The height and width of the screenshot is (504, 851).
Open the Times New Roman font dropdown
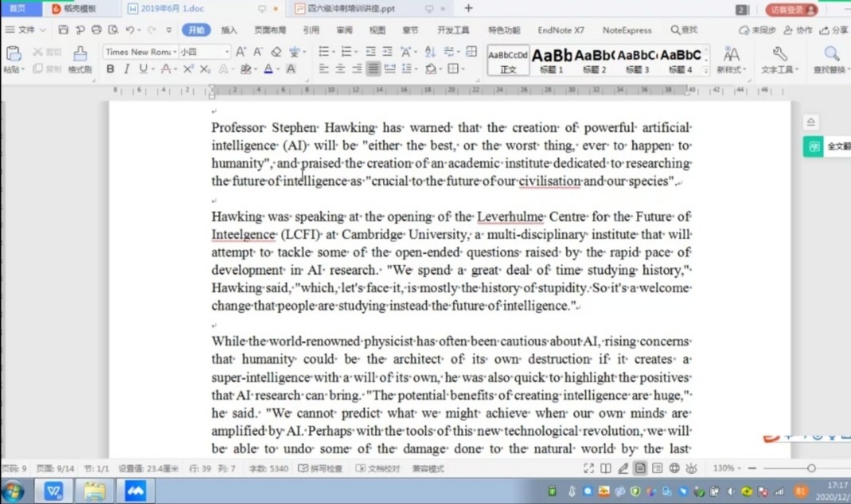point(139,52)
